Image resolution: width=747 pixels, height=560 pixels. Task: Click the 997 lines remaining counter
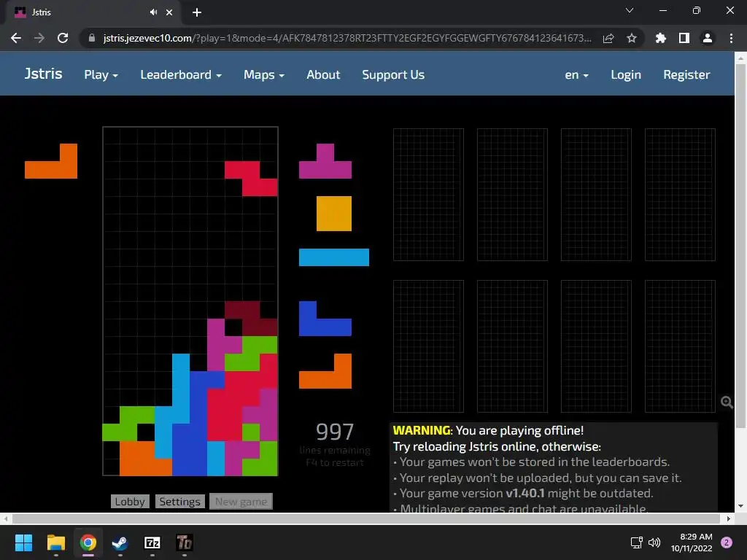(x=335, y=432)
